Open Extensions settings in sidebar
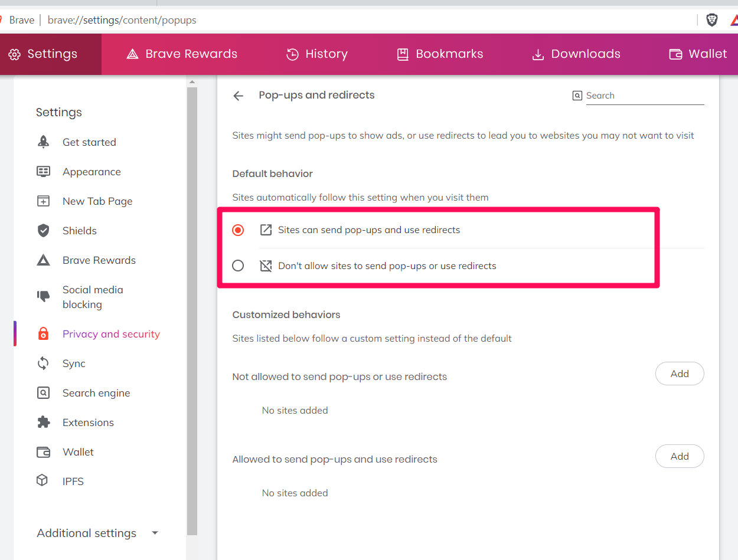738x560 pixels. (88, 423)
